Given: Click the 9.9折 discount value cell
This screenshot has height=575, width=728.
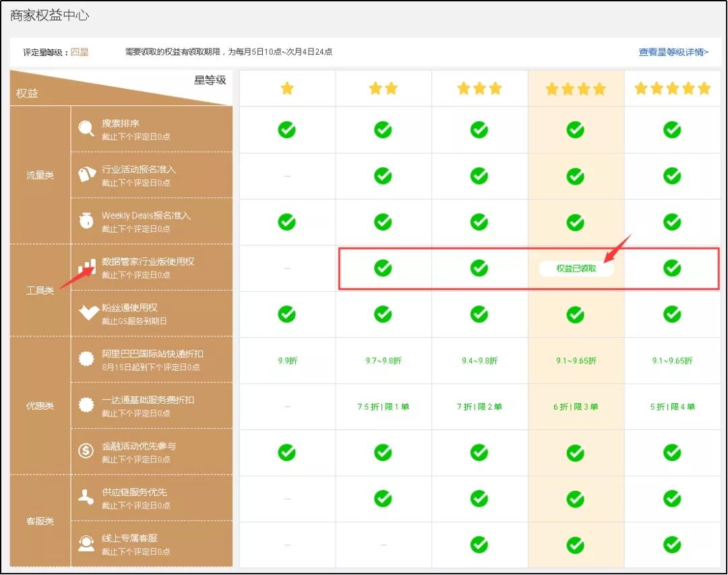Looking at the screenshot, I should point(287,359).
